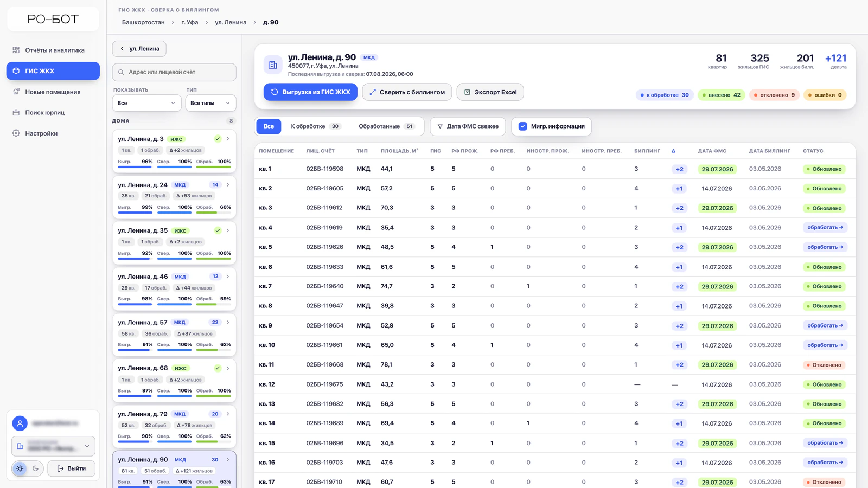Click the address or account search field
The image size is (868, 488).
pyautogui.click(x=174, y=72)
